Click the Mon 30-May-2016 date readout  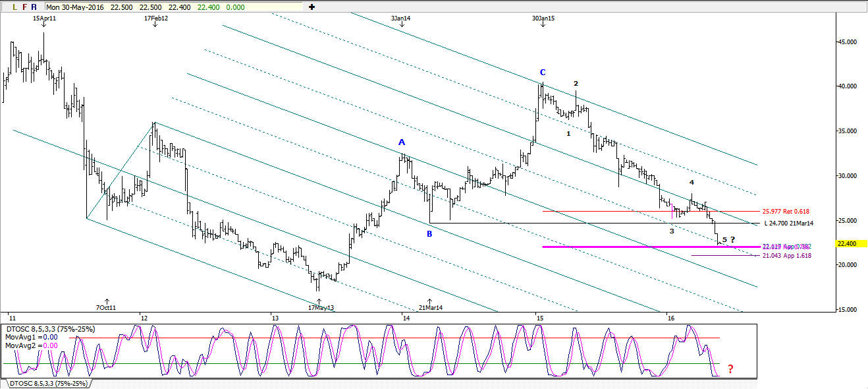coord(76,7)
